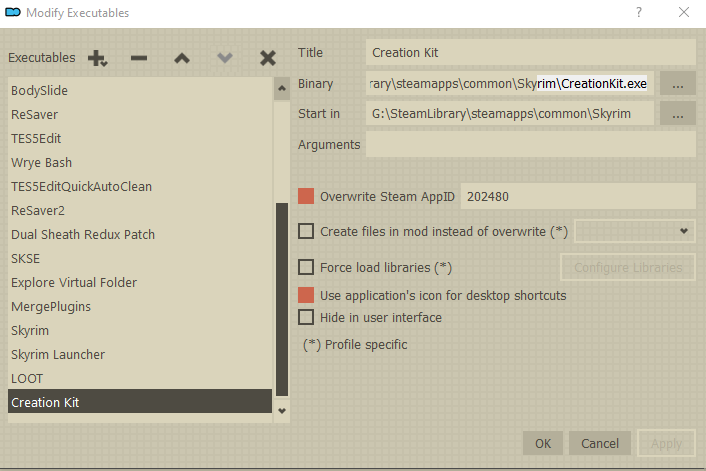Move selected executable down in list

click(x=225, y=58)
